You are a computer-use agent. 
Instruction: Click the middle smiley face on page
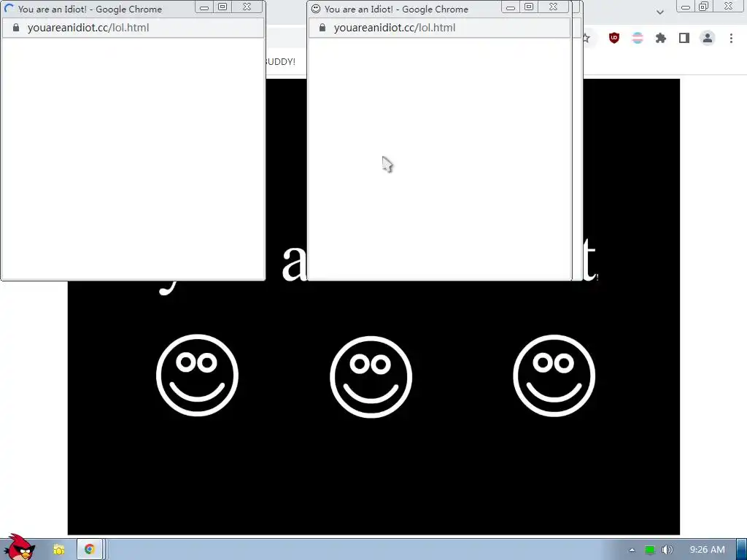pos(371,377)
